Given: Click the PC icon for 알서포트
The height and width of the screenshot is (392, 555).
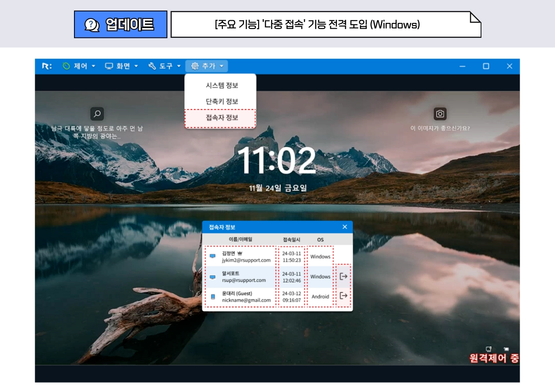Looking at the screenshot, I should tap(212, 277).
